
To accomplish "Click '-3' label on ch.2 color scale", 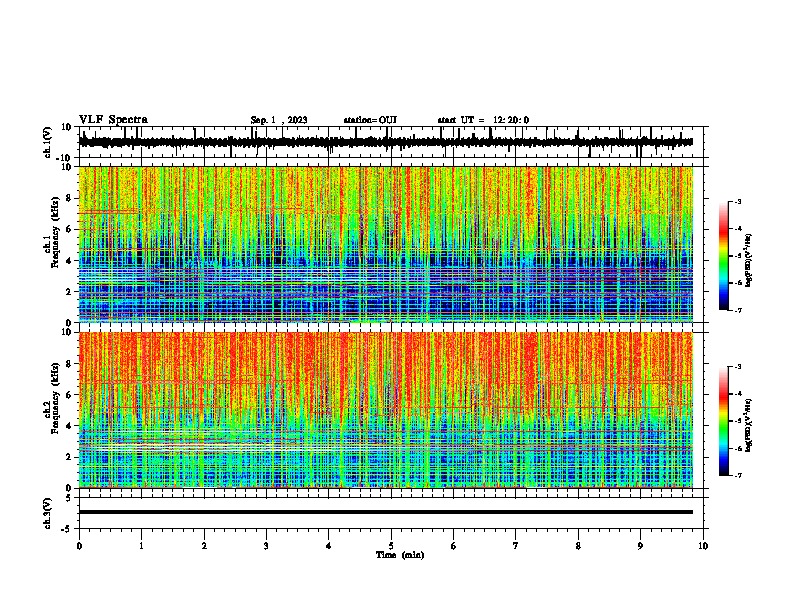I will [738, 367].
